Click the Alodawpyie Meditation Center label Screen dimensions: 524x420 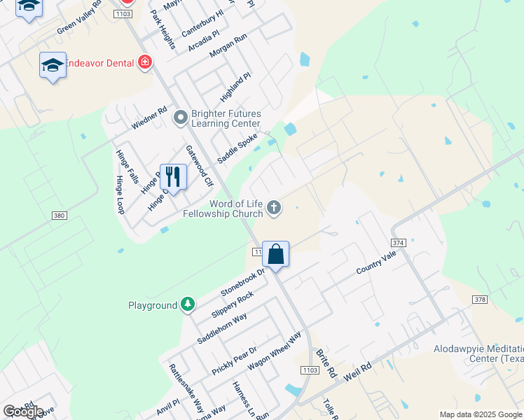tap(478, 354)
